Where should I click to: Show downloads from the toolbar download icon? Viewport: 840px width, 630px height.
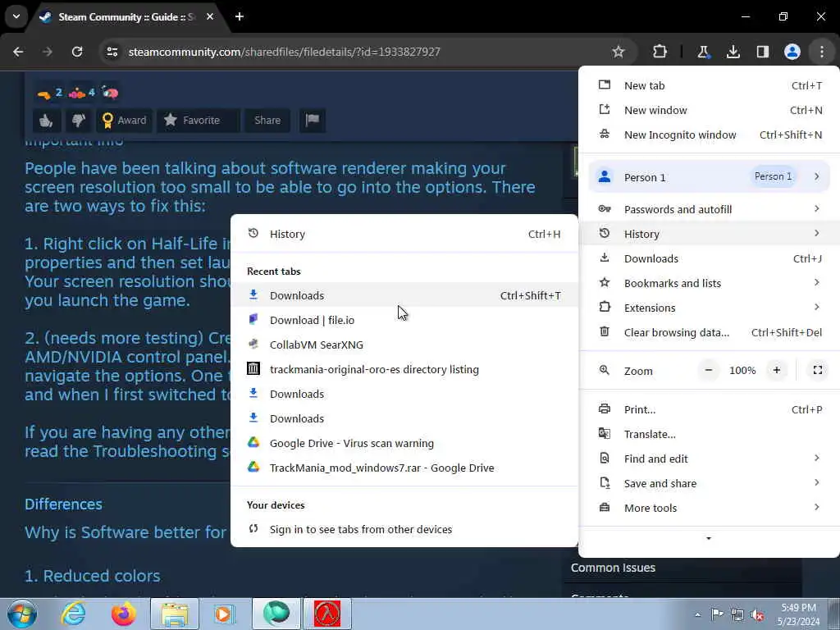click(733, 52)
